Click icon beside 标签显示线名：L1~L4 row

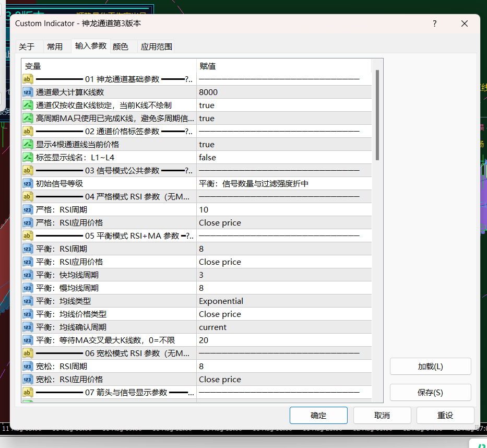pos(28,158)
